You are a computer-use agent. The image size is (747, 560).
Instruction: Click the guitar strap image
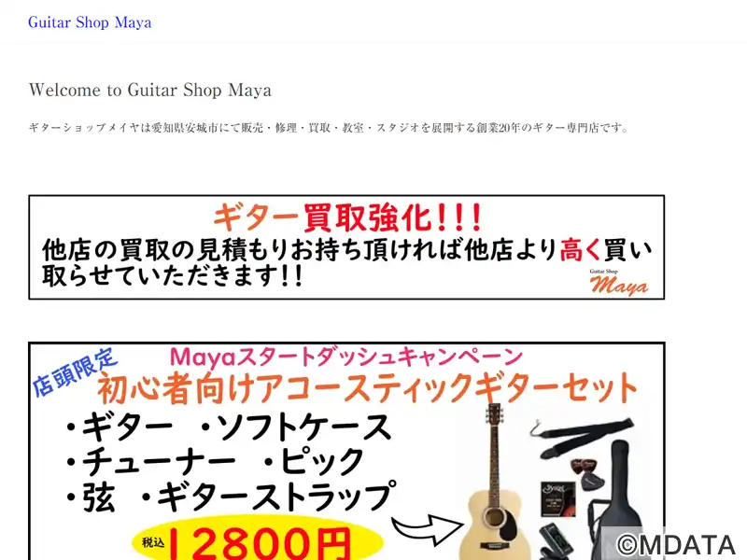(x=582, y=434)
